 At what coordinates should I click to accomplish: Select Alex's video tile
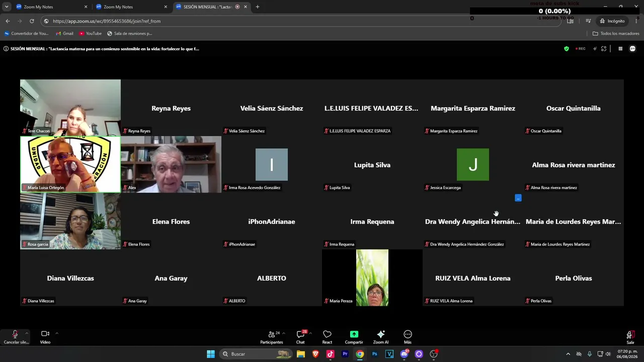point(171,164)
